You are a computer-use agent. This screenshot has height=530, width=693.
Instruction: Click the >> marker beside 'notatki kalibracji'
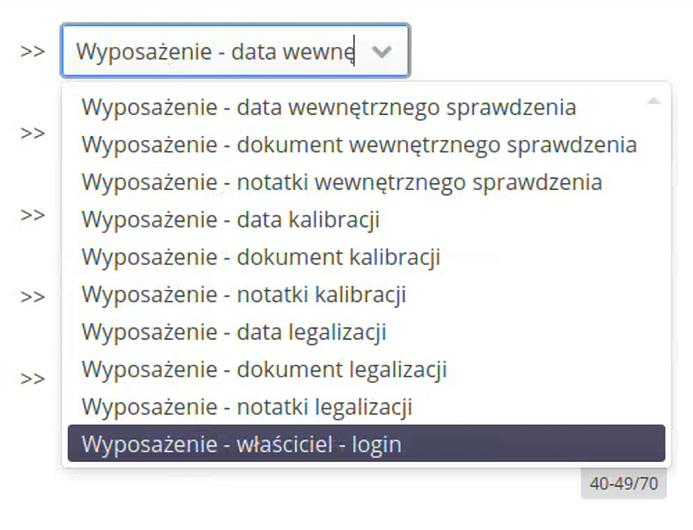[32, 297]
